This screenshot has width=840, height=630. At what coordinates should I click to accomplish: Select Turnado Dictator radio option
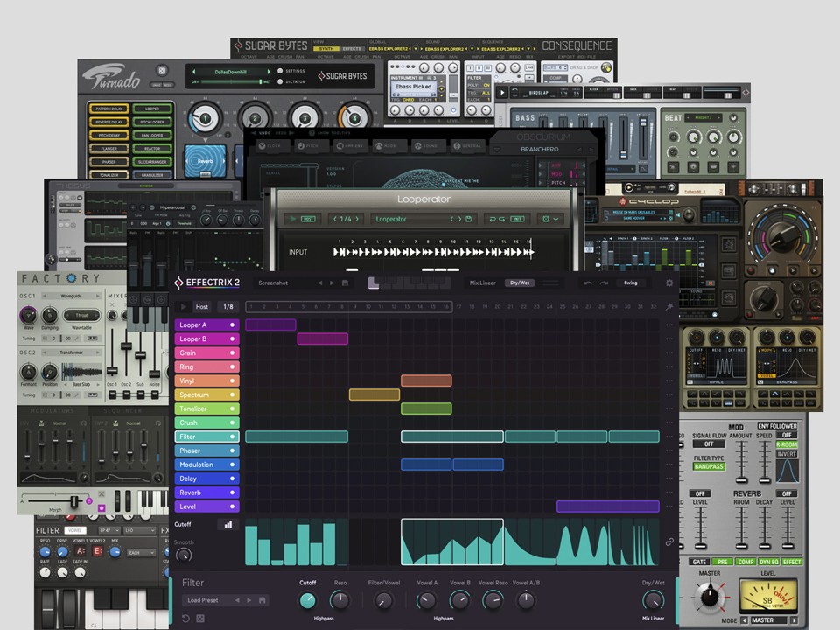click(280, 82)
